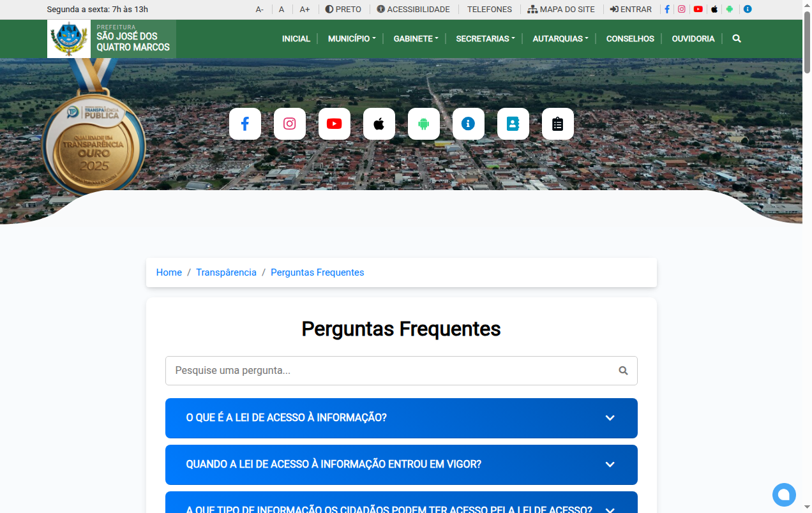Open the large Android tile on banner
The width and height of the screenshot is (812, 513).
click(x=424, y=124)
